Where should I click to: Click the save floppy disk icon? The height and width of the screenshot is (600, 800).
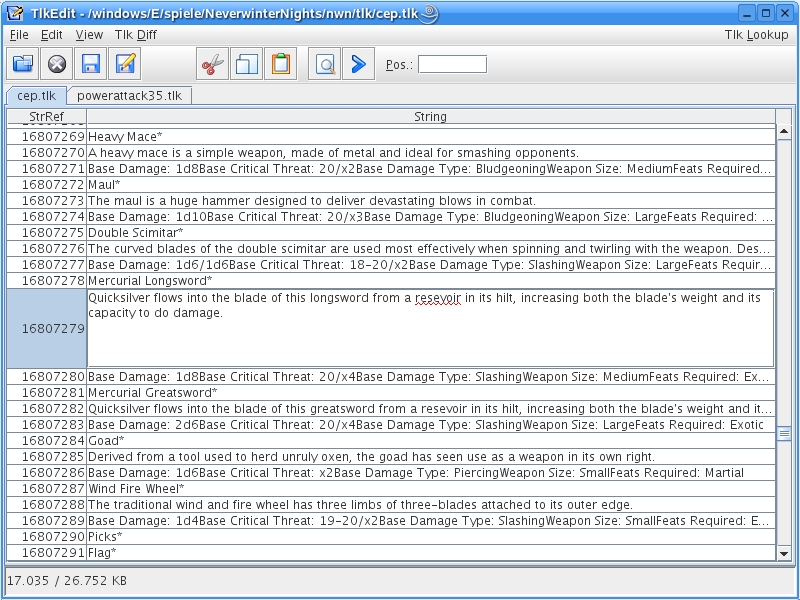tap(91, 65)
